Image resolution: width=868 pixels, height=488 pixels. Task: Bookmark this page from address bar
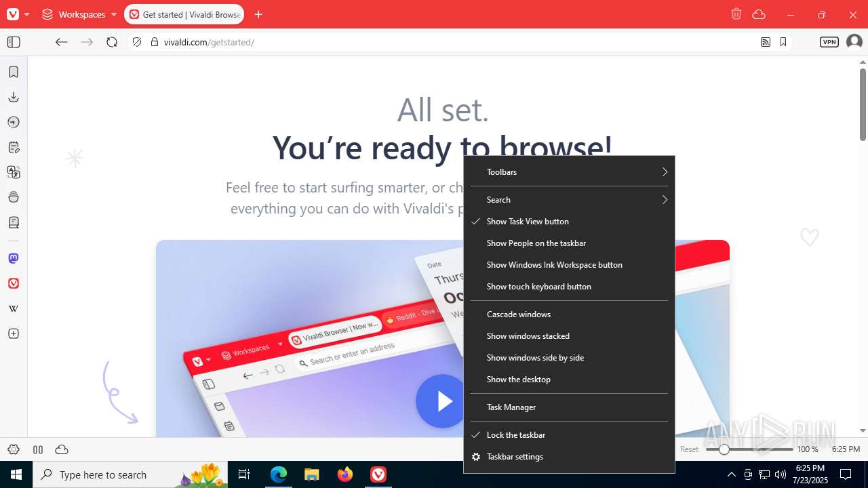(783, 42)
